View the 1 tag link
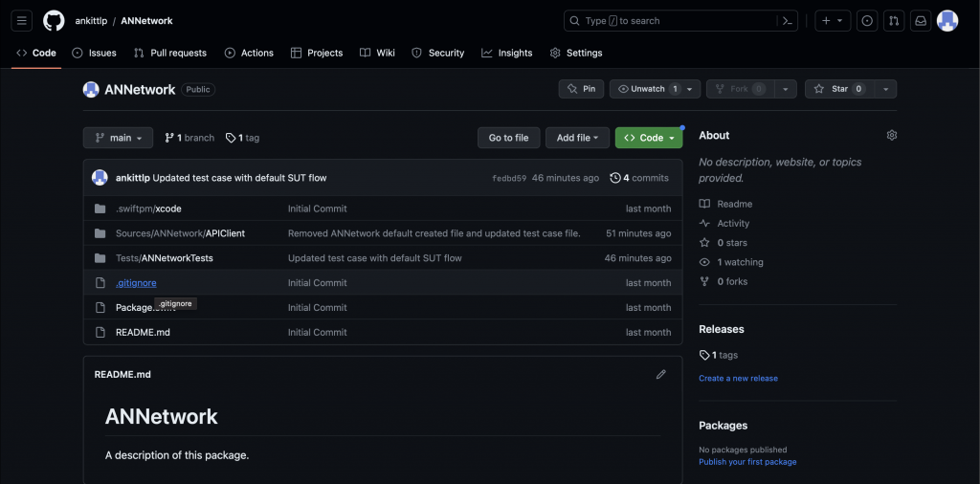The image size is (980, 484). coord(242,138)
